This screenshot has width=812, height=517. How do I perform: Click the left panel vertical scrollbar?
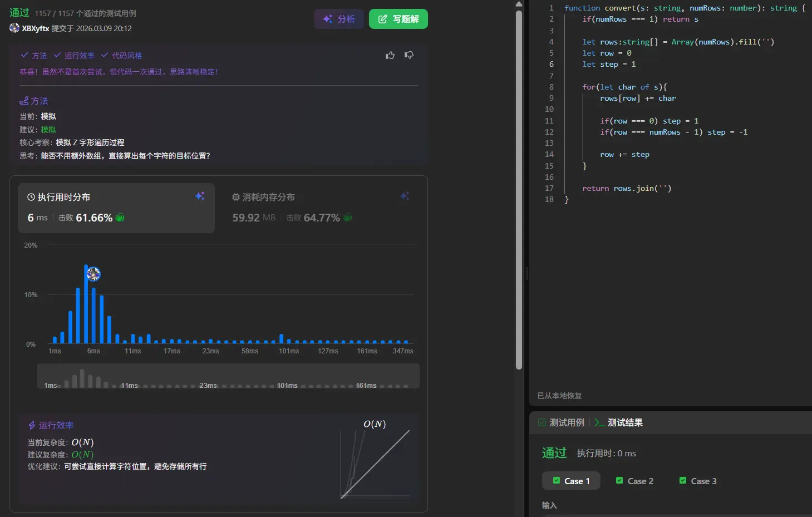pyautogui.click(x=519, y=189)
